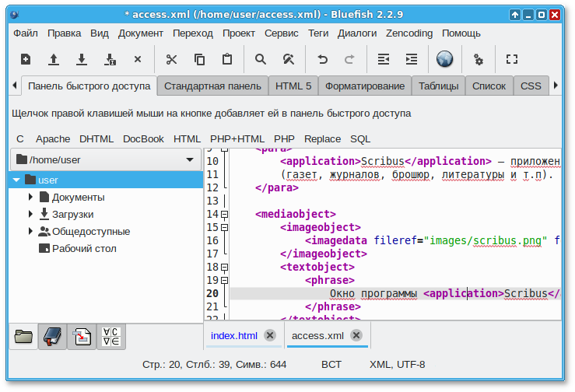Shade window with titlebar up-arrow button

[x=515, y=15]
